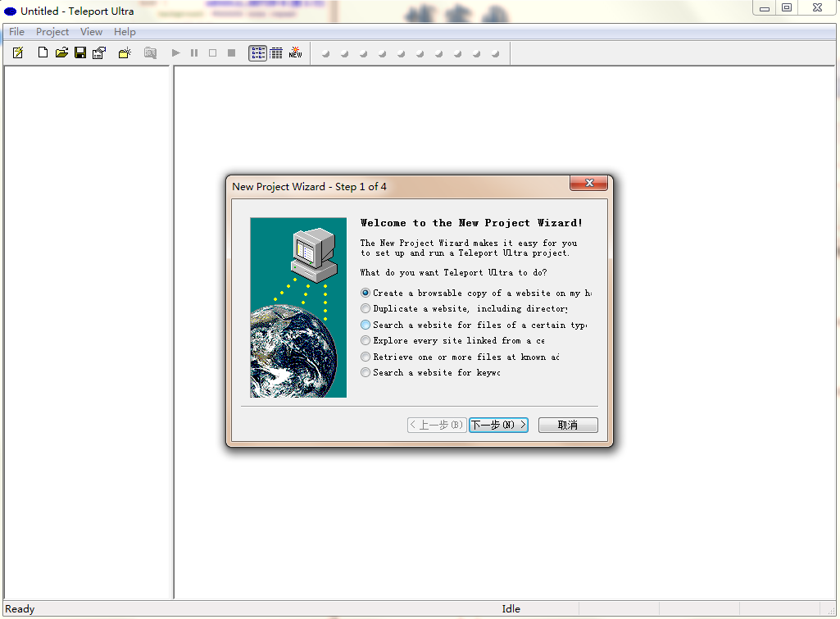The image size is (840, 619).
Task: Click the red NEW toolbar icon
Action: 295,53
